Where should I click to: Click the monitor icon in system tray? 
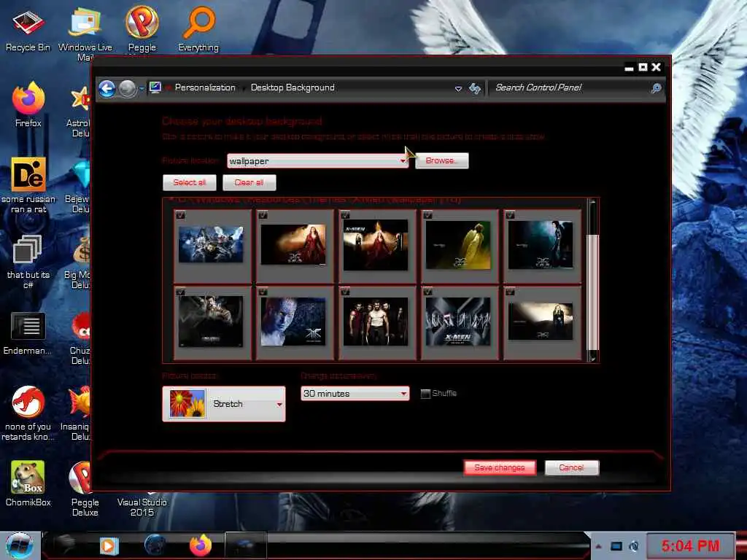[x=616, y=546]
